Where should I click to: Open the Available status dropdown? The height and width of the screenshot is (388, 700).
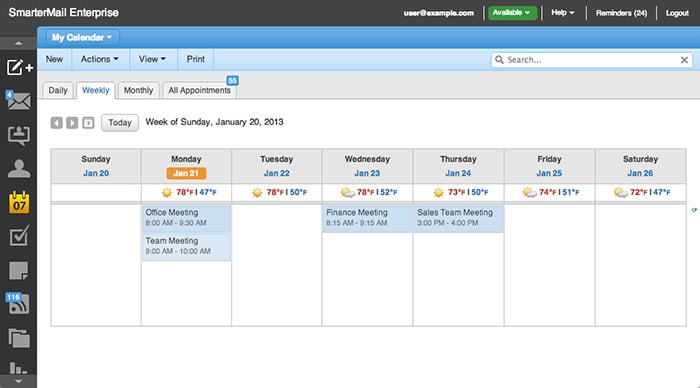click(x=512, y=13)
